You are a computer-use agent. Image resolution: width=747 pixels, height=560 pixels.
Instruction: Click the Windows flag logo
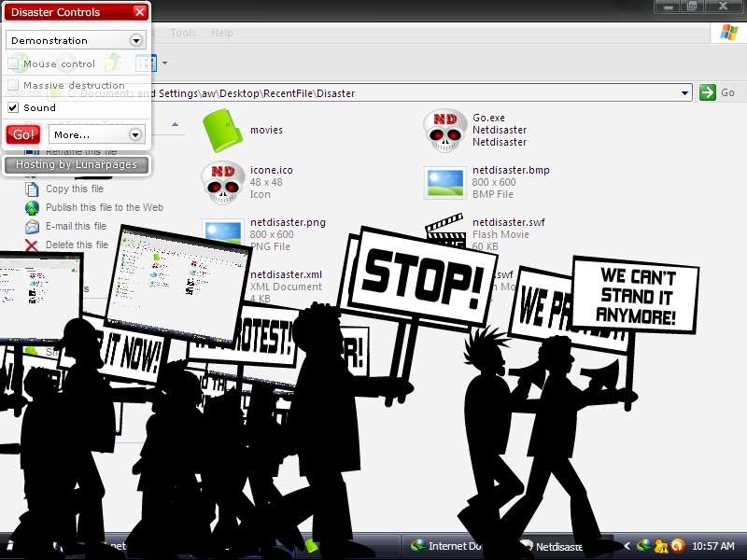[729, 33]
